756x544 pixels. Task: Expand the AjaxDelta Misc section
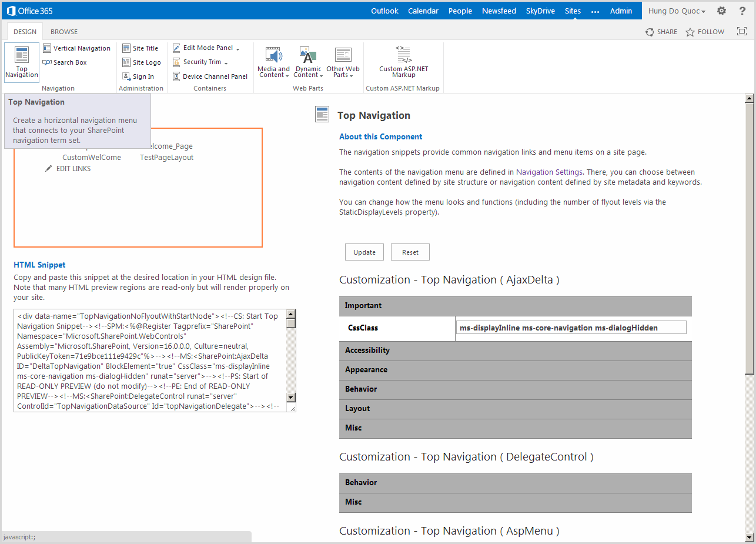point(516,428)
